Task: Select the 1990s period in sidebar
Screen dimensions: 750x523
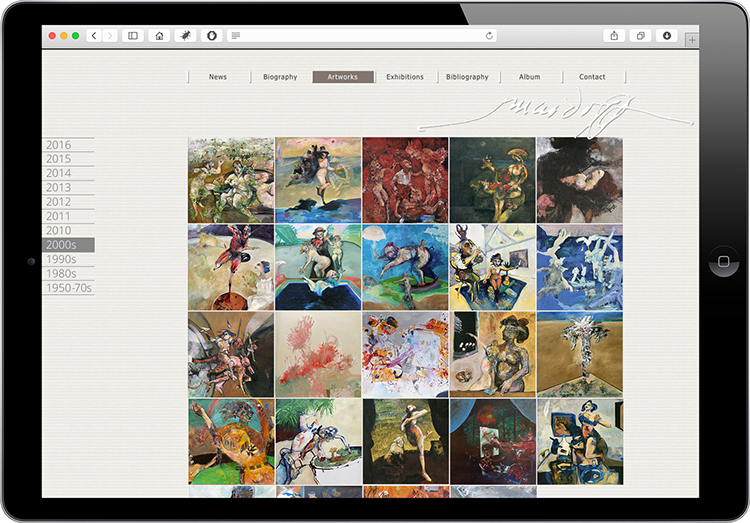Action: click(x=68, y=259)
